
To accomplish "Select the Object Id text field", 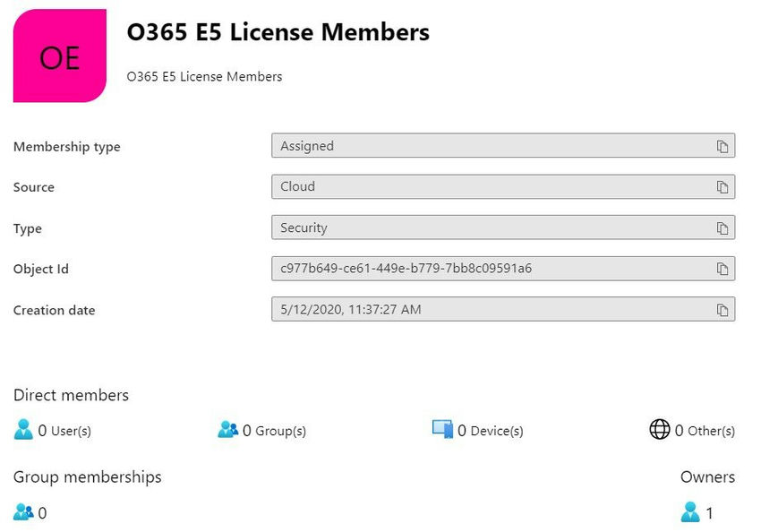I will point(492,269).
